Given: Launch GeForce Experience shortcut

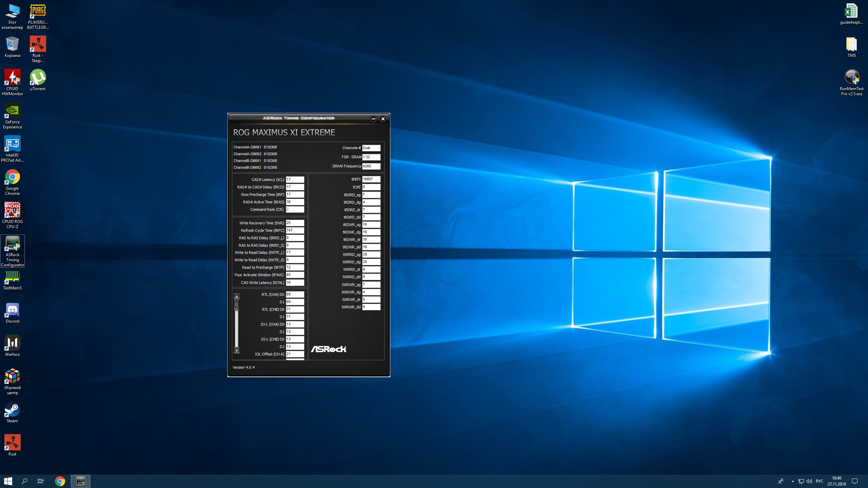Looking at the screenshot, I should [13, 116].
